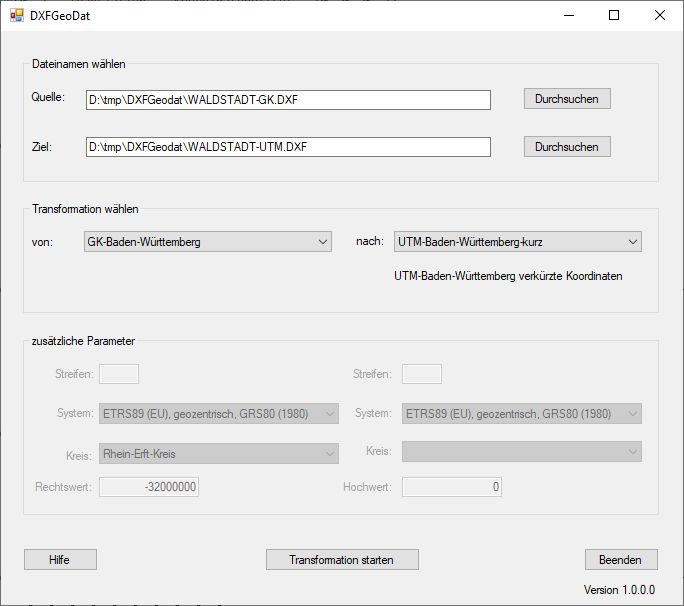Click the Ziel file path field
The height and width of the screenshot is (606, 684).
coord(288,147)
